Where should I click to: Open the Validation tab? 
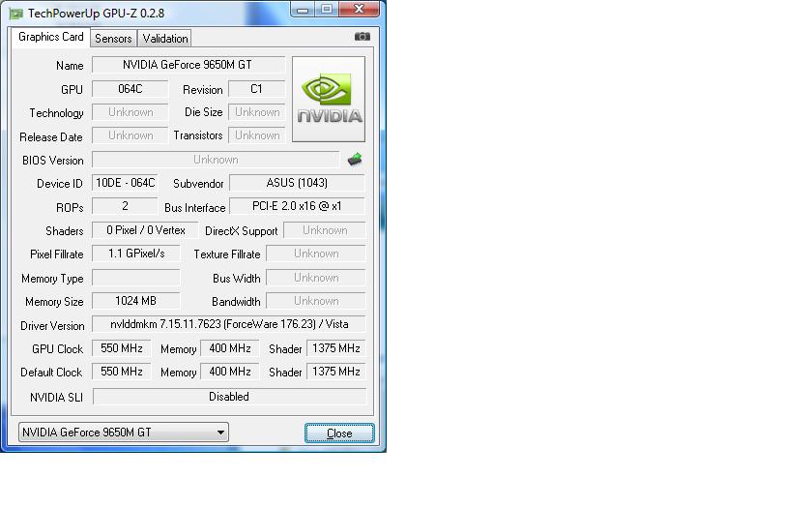(x=165, y=39)
